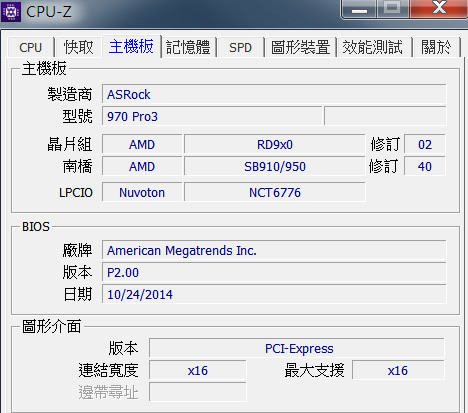Click BIOS brand American Megatrends Inc.

point(274,251)
